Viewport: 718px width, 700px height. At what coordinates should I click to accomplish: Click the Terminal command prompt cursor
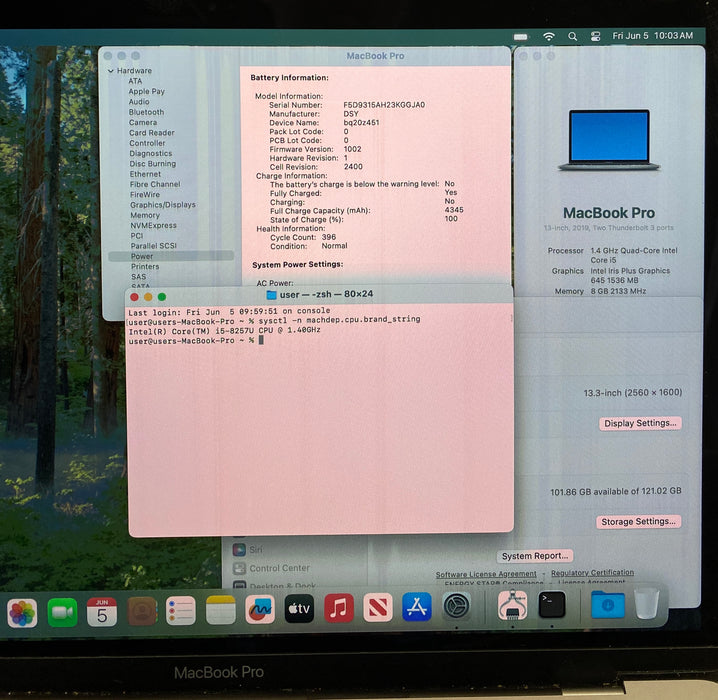pos(261,340)
